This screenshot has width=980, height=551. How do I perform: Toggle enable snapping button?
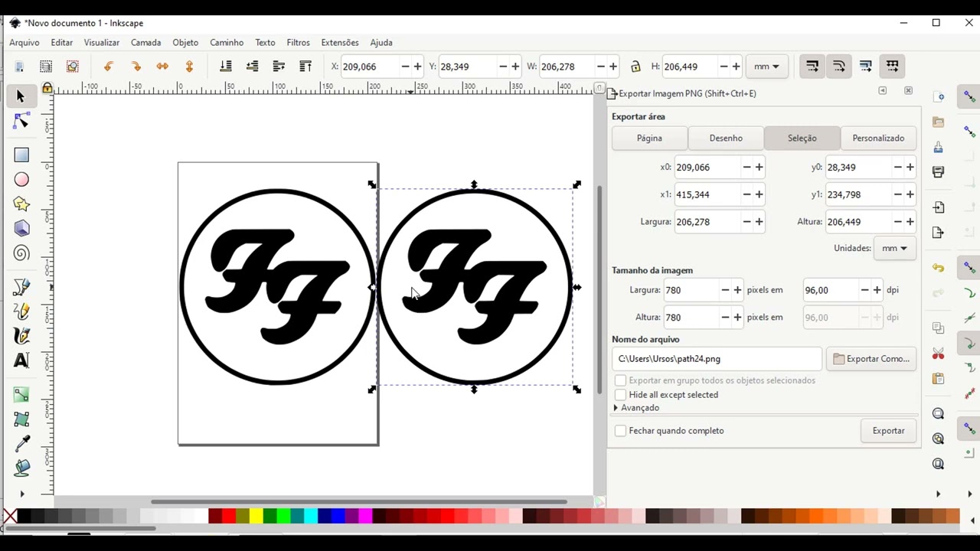click(969, 97)
